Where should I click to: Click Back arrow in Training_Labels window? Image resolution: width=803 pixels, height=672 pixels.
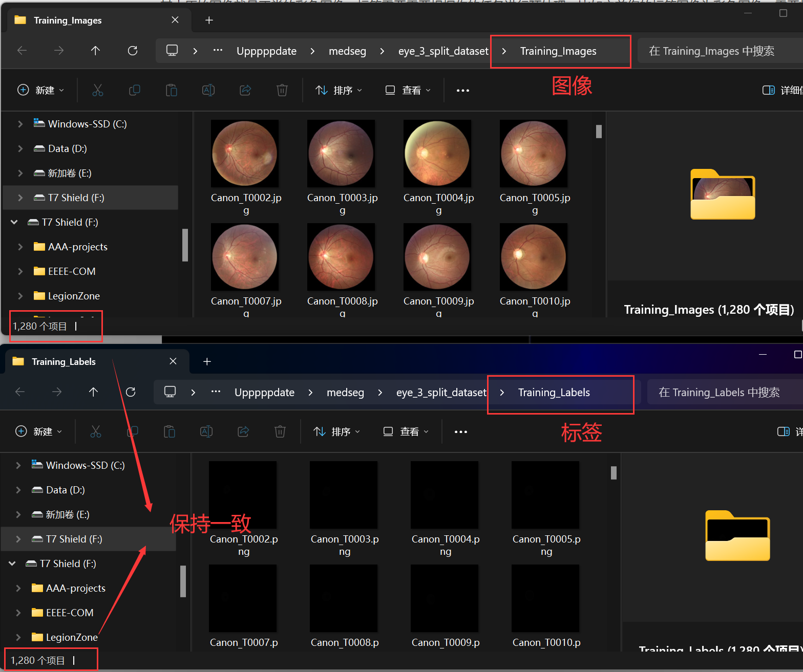click(x=20, y=392)
